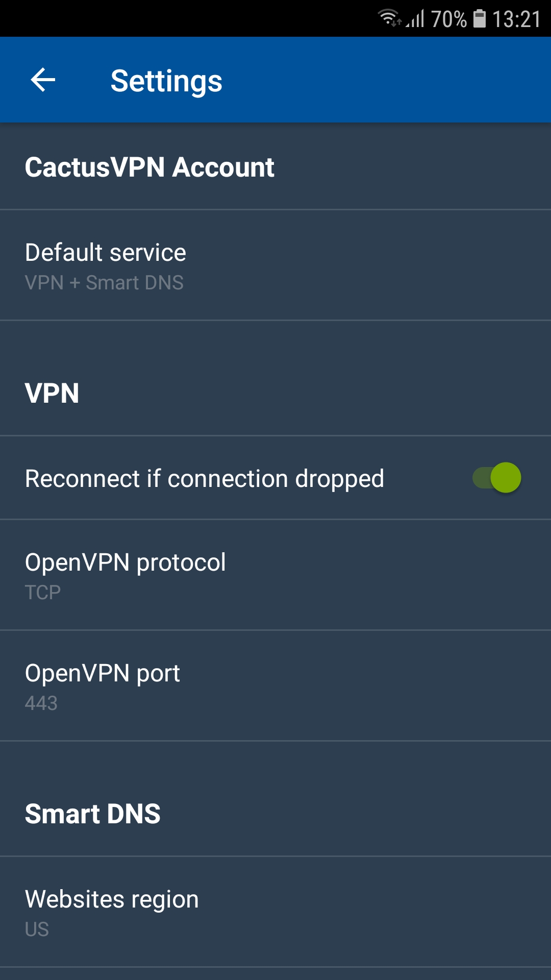Tap the 443 port value

41,703
